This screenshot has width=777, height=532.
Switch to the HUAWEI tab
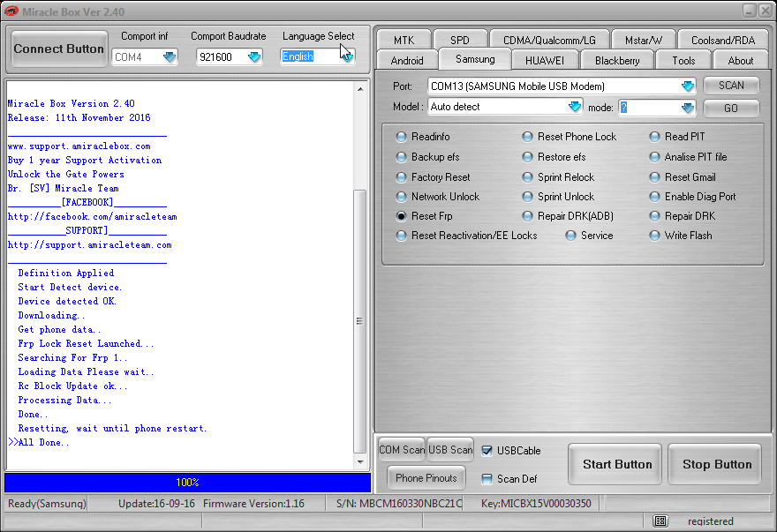click(544, 60)
